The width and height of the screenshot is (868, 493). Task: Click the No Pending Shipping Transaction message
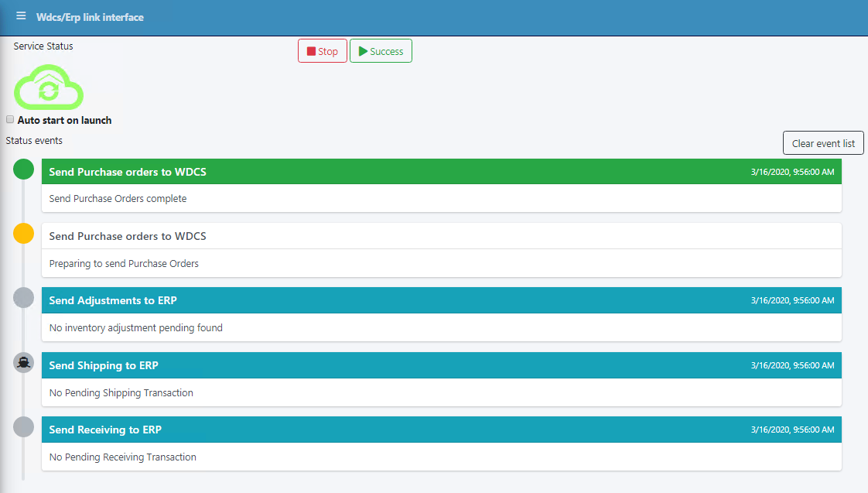(x=121, y=392)
